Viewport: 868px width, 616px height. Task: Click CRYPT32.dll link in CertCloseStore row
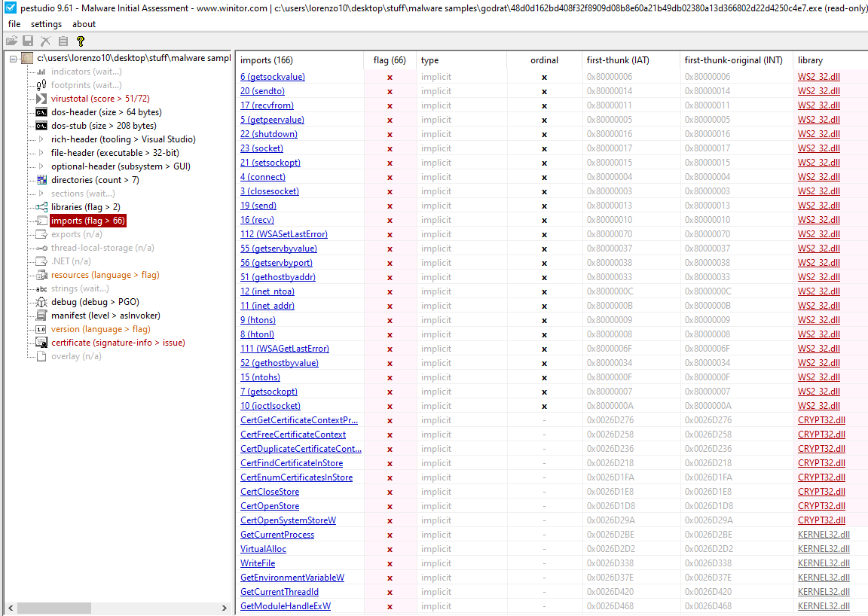click(821, 492)
